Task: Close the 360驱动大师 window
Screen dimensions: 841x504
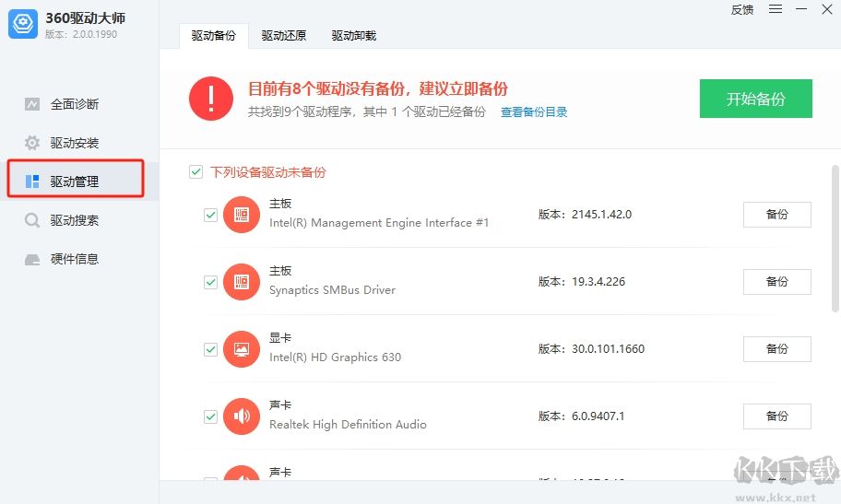Action: (827, 9)
